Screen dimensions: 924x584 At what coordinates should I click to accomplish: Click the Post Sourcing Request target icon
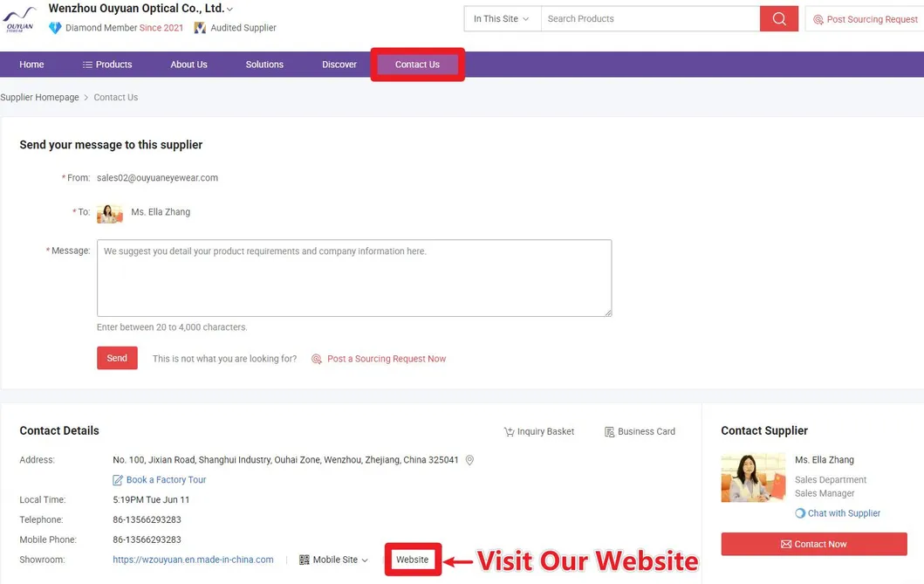818,19
